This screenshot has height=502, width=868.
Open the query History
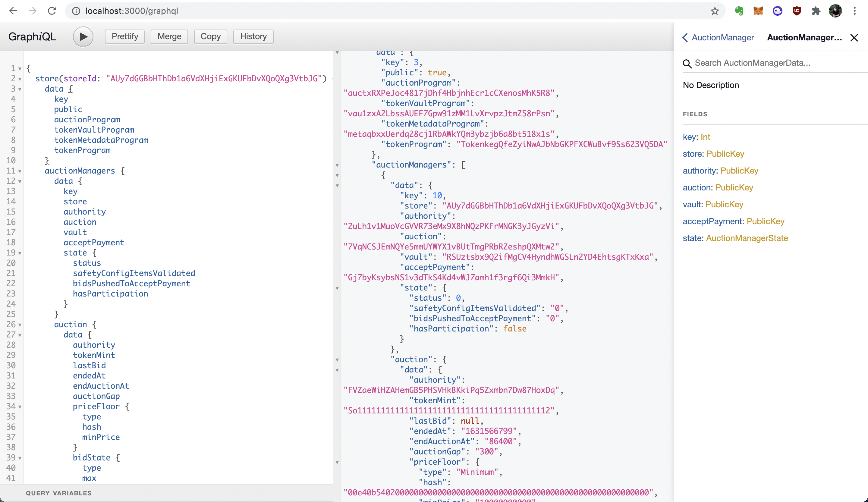coord(253,36)
